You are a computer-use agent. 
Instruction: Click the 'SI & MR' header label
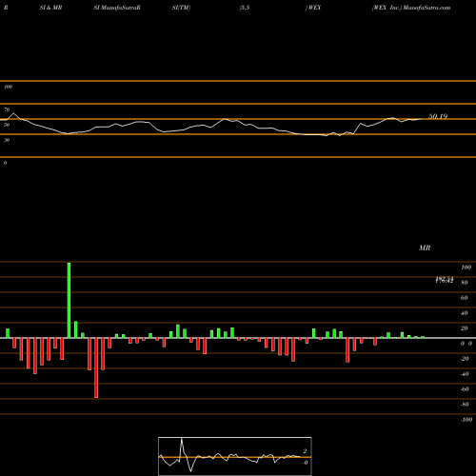(50, 8)
